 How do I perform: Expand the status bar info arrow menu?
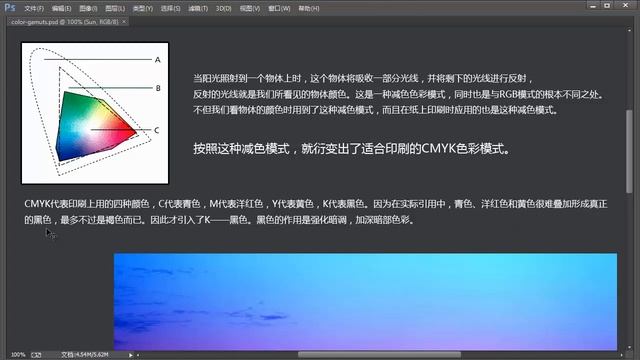click(x=131, y=355)
